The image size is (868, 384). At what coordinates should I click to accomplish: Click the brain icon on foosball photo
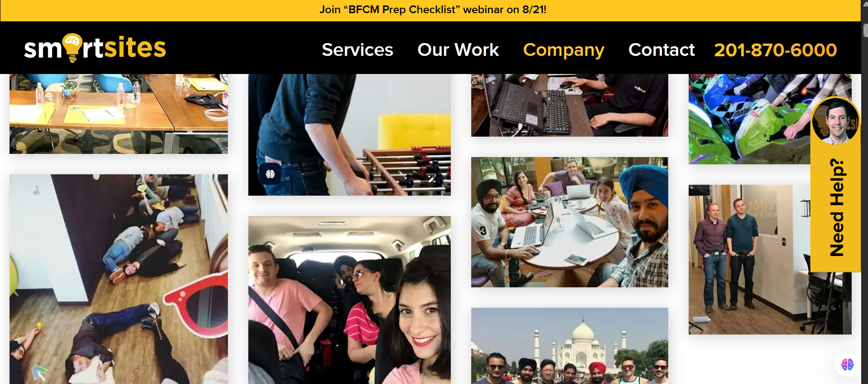pyautogui.click(x=270, y=174)
